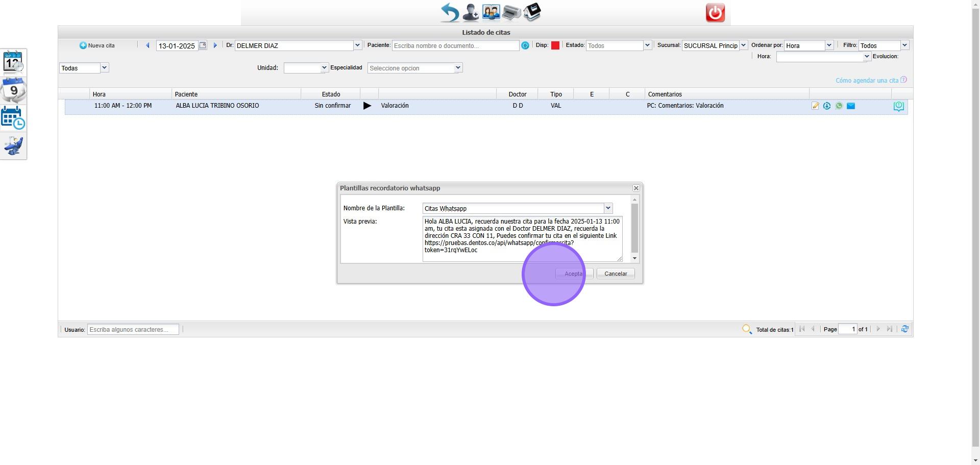Click the WhatsApp icon in appointment row

coord(839,106)
